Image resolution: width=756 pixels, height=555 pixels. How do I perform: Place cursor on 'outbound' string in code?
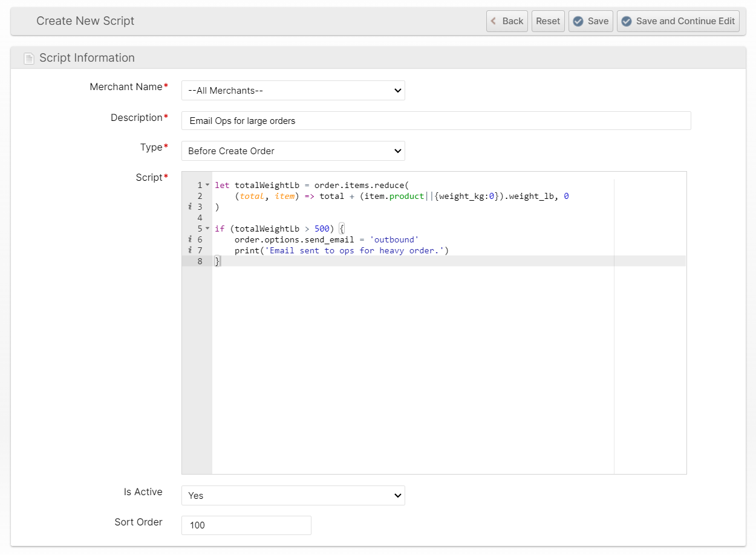[x=394, y=239]
